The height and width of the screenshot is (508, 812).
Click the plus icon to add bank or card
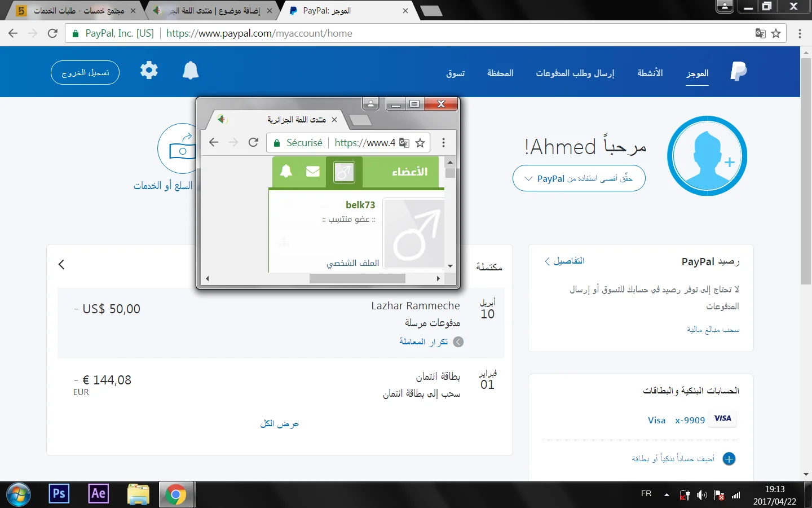click(x=729, y=459)
